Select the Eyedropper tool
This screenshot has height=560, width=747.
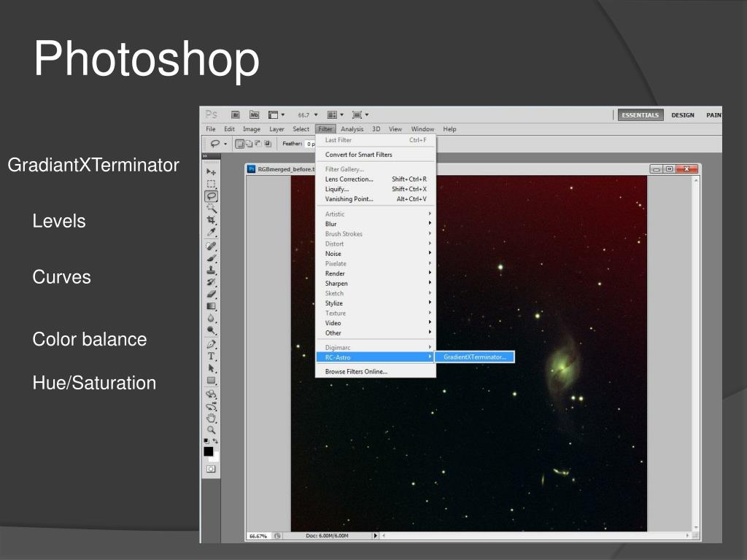[x=211, y=233]
